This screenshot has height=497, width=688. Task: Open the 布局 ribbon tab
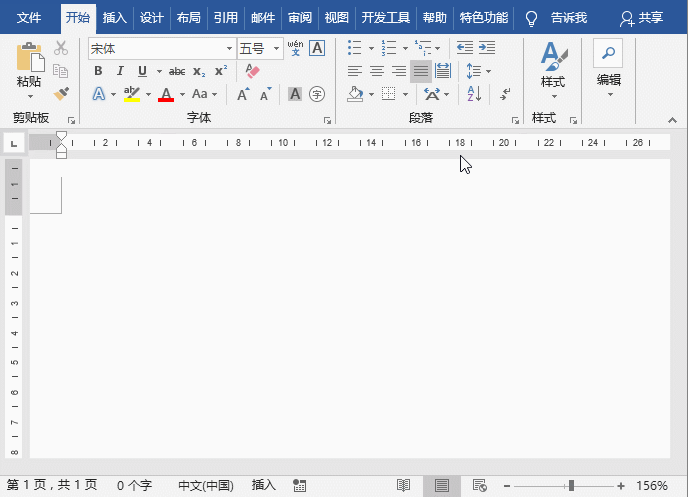click(188, 17)
